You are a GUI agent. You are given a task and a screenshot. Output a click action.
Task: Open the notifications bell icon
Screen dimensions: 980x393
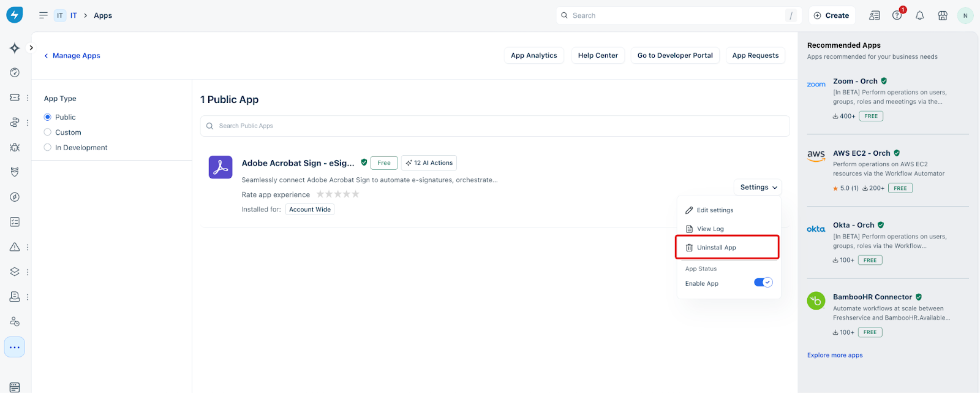tap(920, 15)
